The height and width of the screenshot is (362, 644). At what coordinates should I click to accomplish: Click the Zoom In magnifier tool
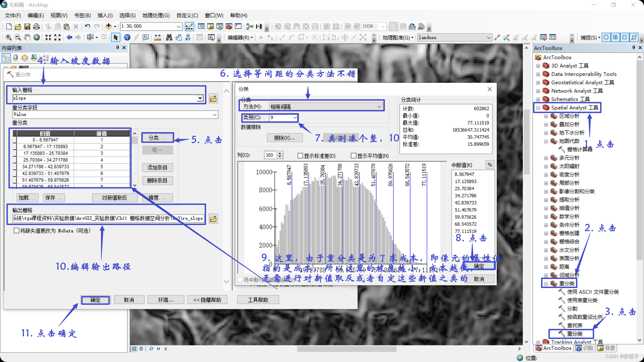[x=8, y=38]
